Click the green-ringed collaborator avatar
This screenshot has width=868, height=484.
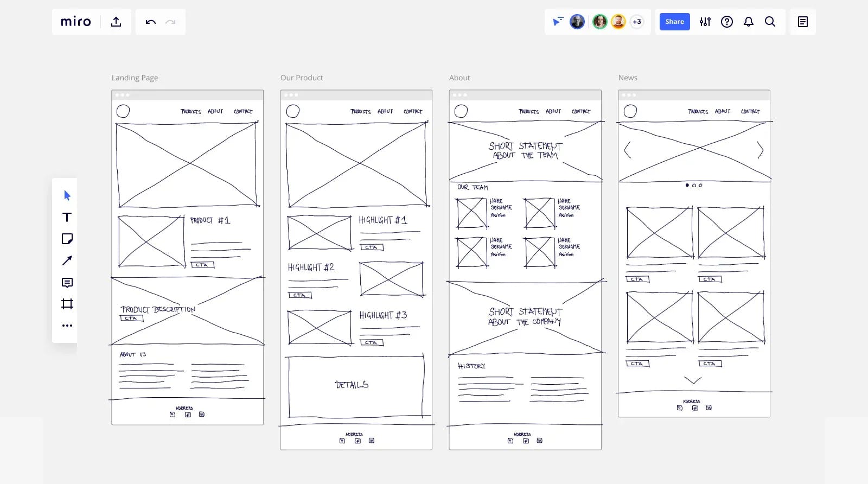[x=599, y=22]
